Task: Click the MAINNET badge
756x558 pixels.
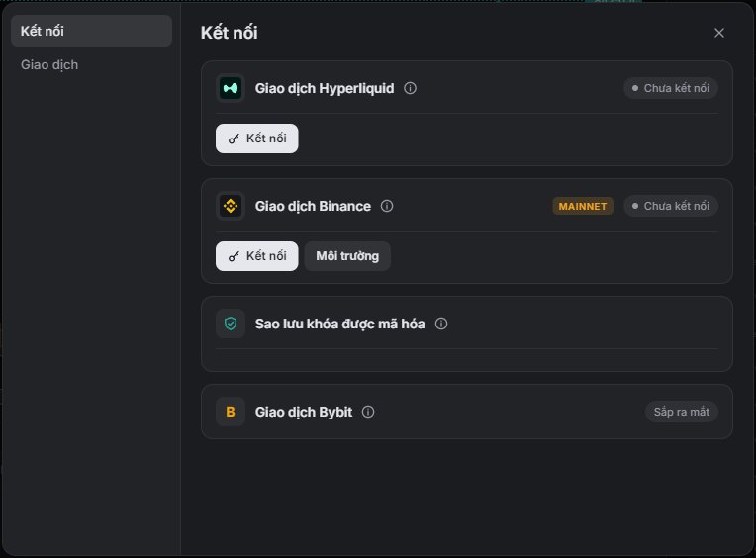Action: 583,206
